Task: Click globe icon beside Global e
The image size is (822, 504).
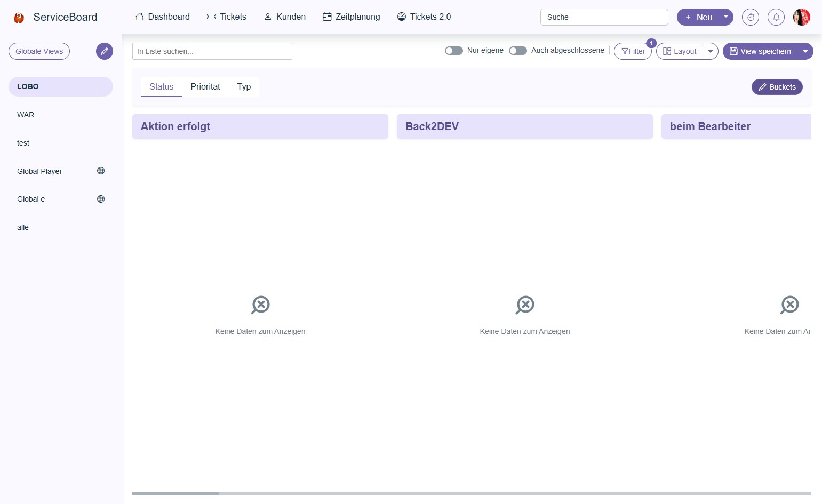Action: [101, 199]
